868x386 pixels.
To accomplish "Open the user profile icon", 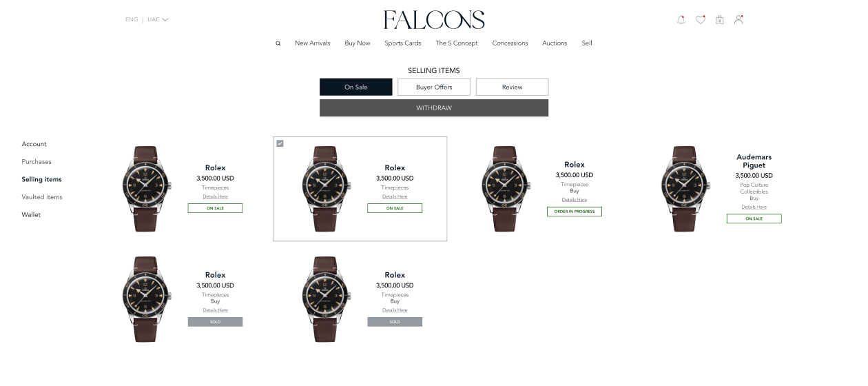I will 738,19.
